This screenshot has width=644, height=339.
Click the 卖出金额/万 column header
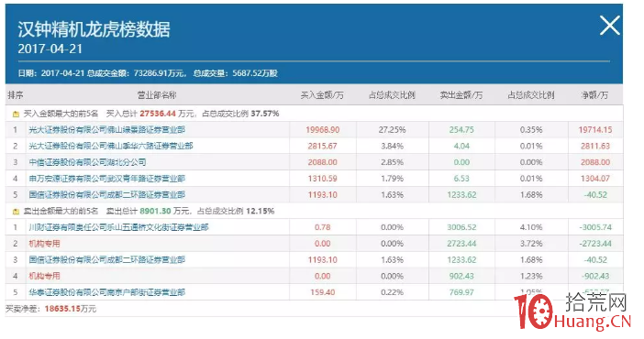pos(461,95)
